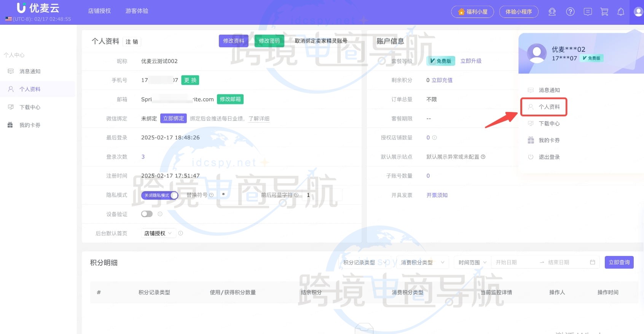Open the 游客体验 top menu
This screenshot has width=644, height=334.
tap(137, 11)
